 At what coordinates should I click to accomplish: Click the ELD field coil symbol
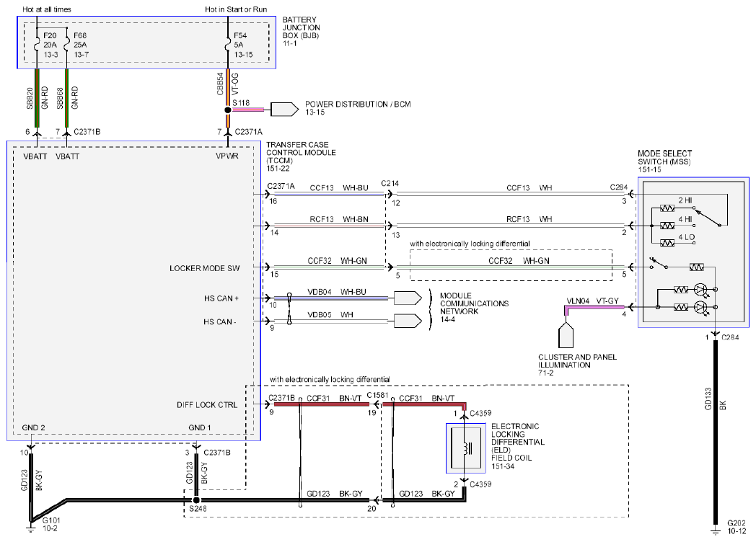click(x=466, y=448)
